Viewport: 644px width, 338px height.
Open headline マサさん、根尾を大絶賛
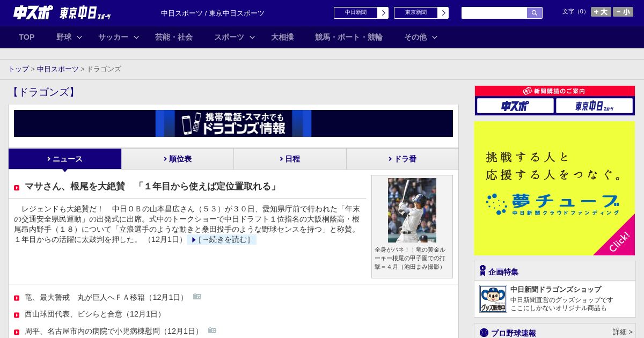click(x=152, y=187)
